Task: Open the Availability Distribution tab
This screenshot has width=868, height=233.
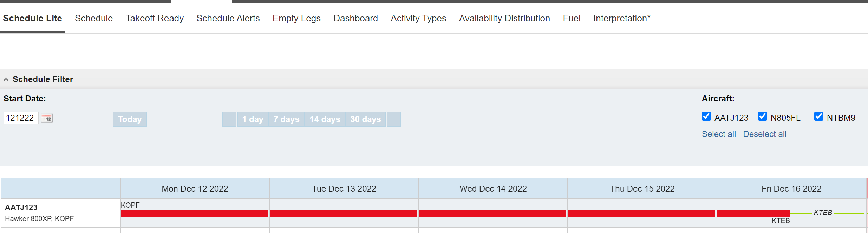Action: 504,18
